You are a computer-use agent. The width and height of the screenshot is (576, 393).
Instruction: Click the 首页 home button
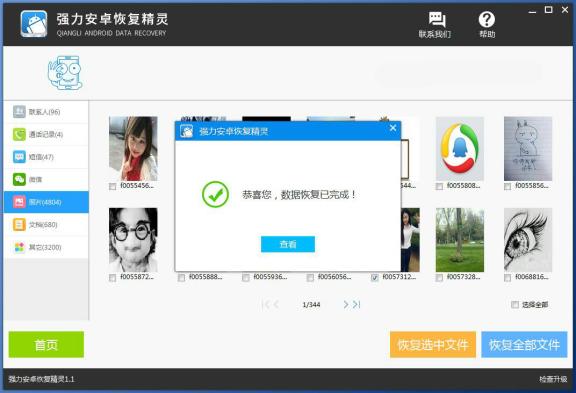46,345
